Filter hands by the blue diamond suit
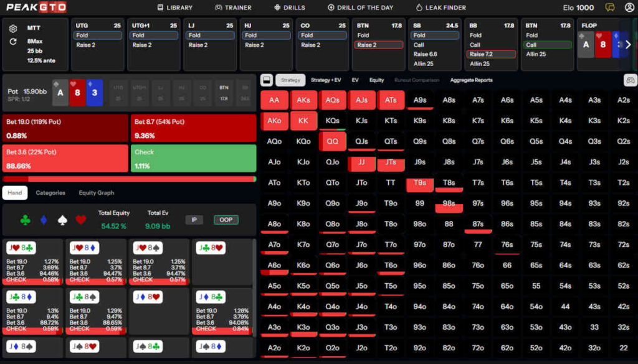Image resolution: width=638 pixels, height=364 pixels. click(43, 220)
